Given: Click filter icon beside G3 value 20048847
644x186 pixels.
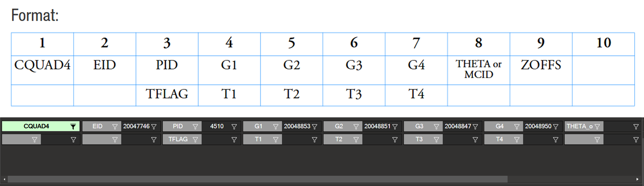Looking at the screenshot, I should point(475,127).
